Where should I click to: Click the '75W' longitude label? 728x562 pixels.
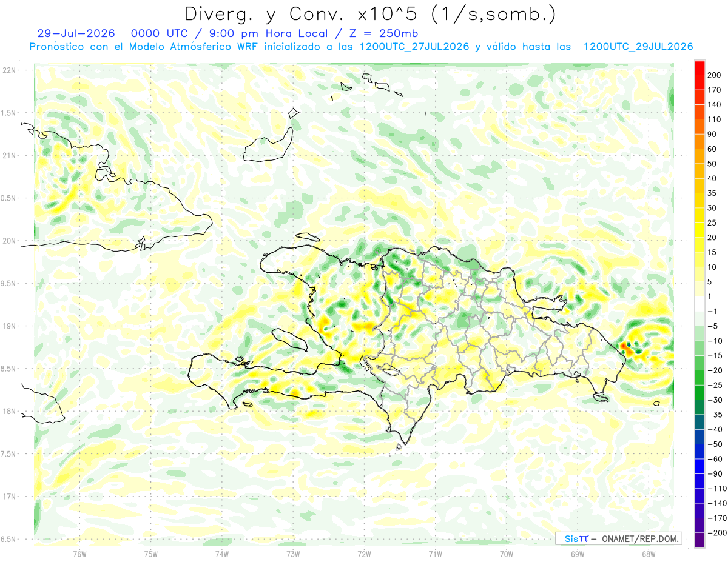(151, 554)
